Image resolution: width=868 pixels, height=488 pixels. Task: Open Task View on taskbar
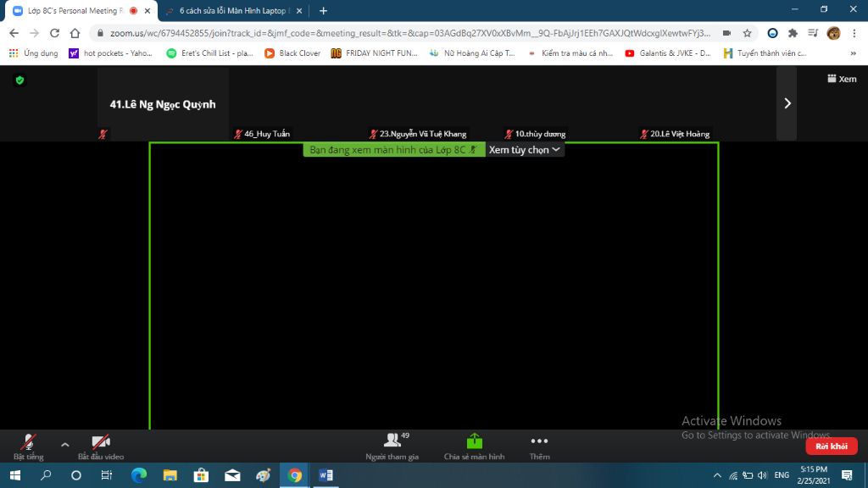tap(107, 475)
